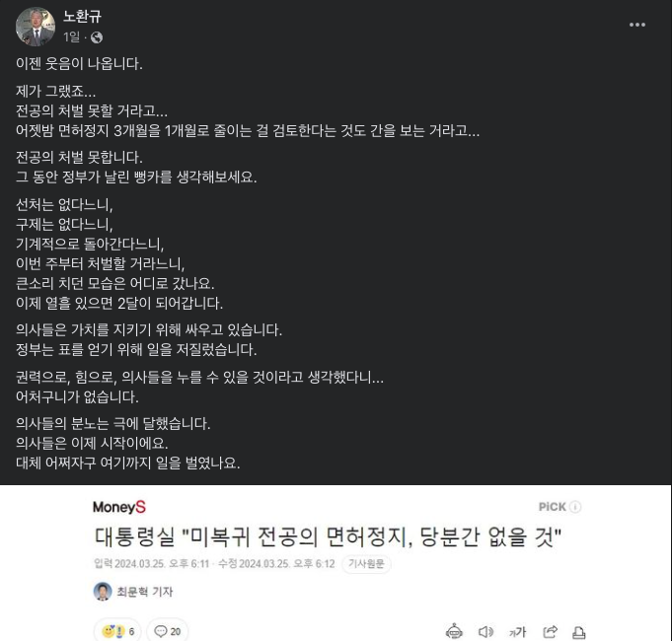Open the 기사원문 original article button
672x641 pixels.
pos(366,564)
